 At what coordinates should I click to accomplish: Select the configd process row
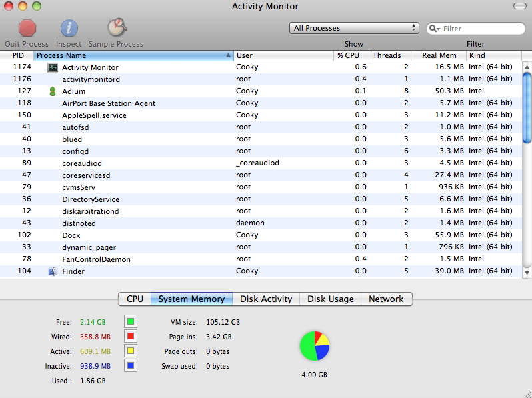point(261,151)
